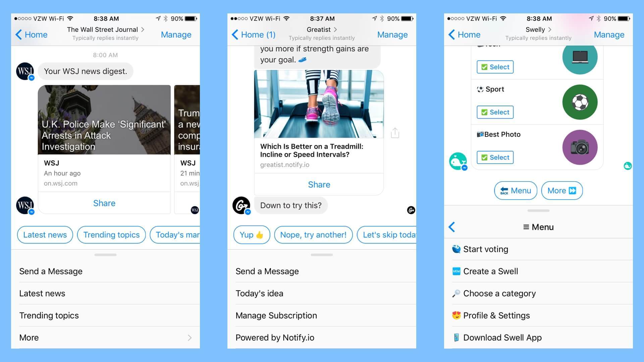Click Nope try another response button
The width and height of the screenshot is (644, 362).
[x=313, y=235]
